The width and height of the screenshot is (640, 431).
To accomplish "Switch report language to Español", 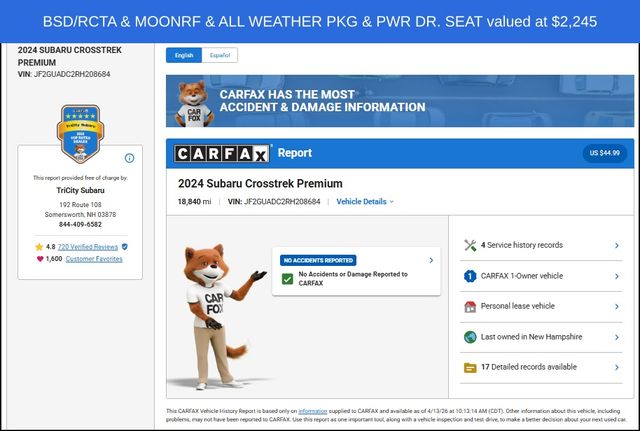I will [219, 56].
